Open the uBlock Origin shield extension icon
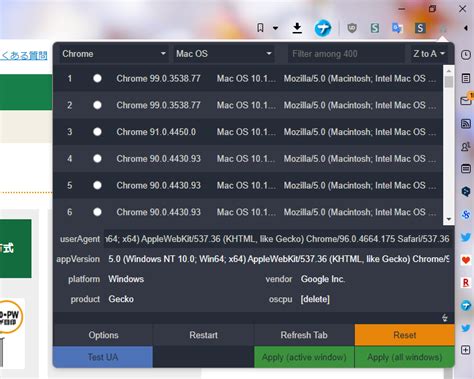This screenshot has height=379, width=474. [352, 28]
